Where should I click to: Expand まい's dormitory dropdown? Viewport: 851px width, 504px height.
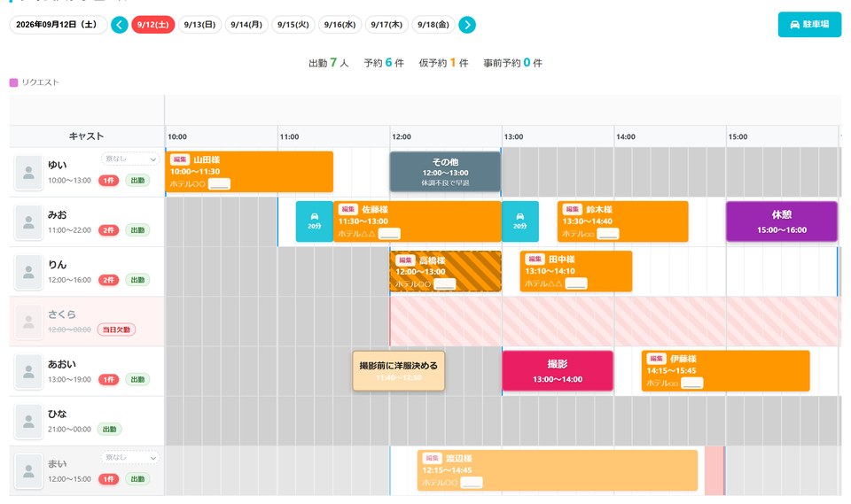(129, 458)
